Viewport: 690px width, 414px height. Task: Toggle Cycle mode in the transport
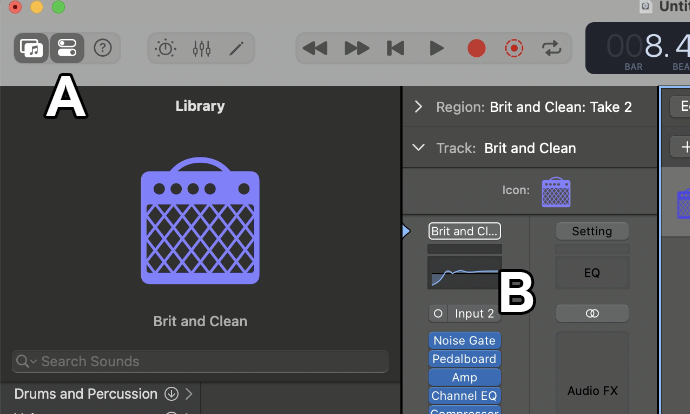[x=551, y=48]
